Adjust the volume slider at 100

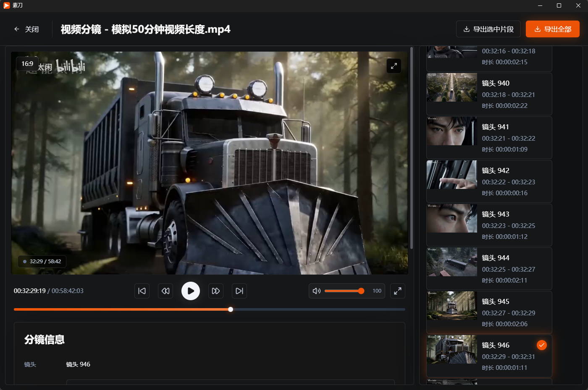[344, 291]
